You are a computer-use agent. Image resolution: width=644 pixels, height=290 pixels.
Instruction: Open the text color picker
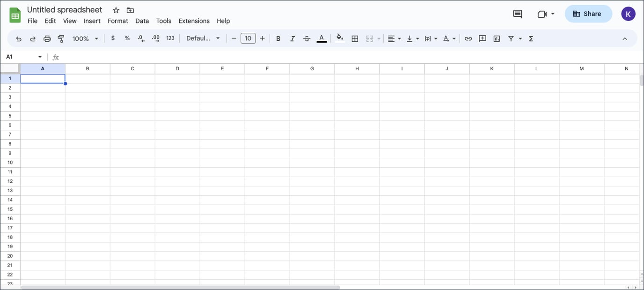pyautogui.click(x=322, y=38)
